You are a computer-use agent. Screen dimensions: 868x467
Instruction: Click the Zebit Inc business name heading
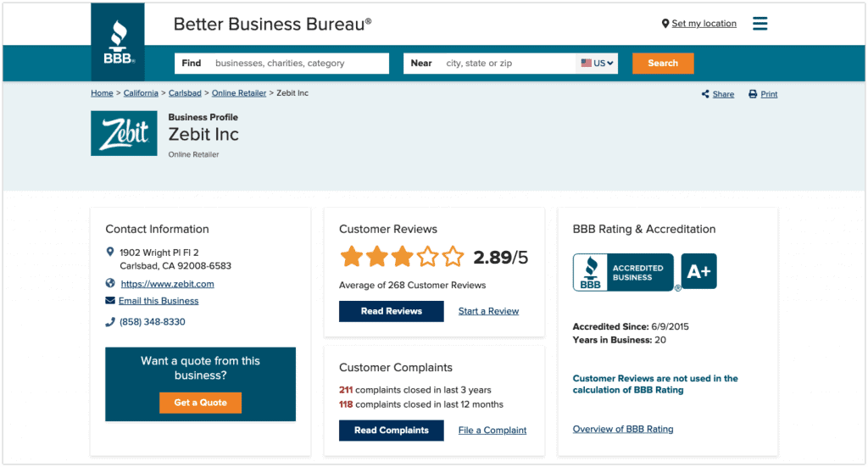click(x=203, y=135)
